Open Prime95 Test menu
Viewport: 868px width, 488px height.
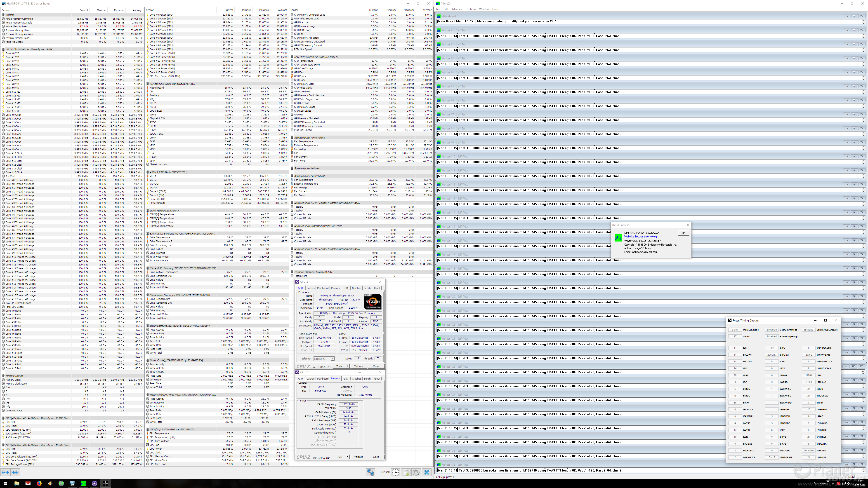[438, 9]
